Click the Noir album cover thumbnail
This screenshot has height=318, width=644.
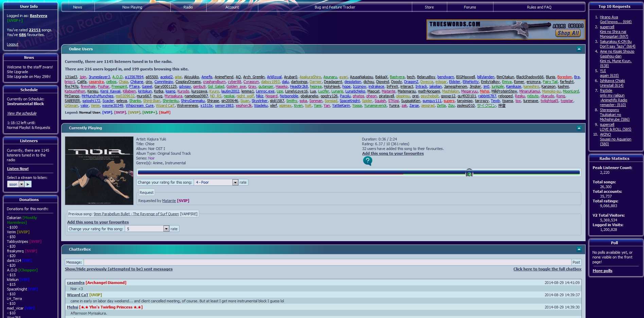click(99, 171)
